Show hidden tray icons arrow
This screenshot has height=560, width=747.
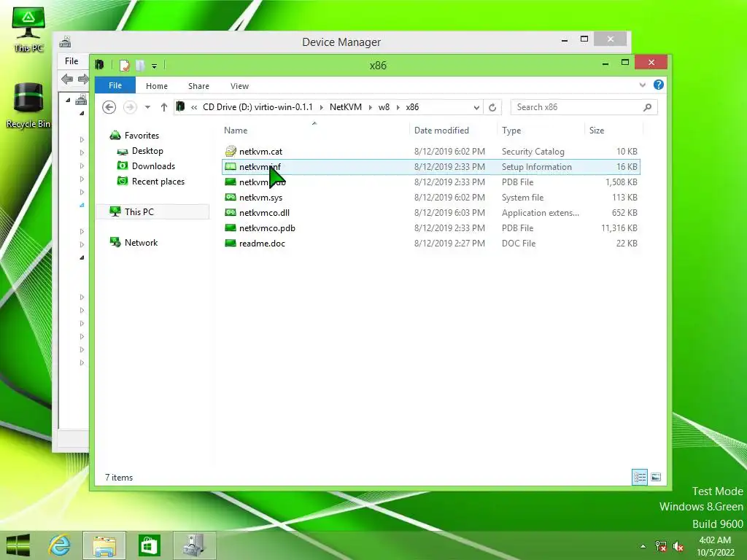643,546
